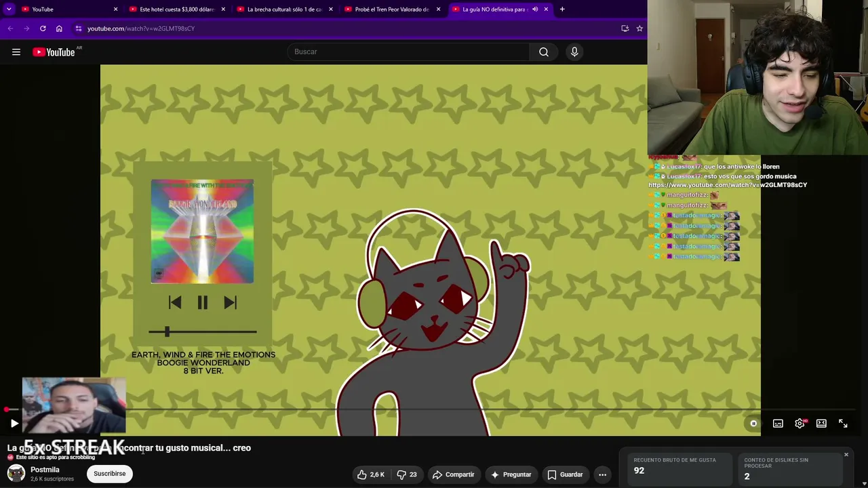Switch to 'La brecha cultural' tab
The image size is (868, 488).
pyautogui.click(x=284, y=9)
